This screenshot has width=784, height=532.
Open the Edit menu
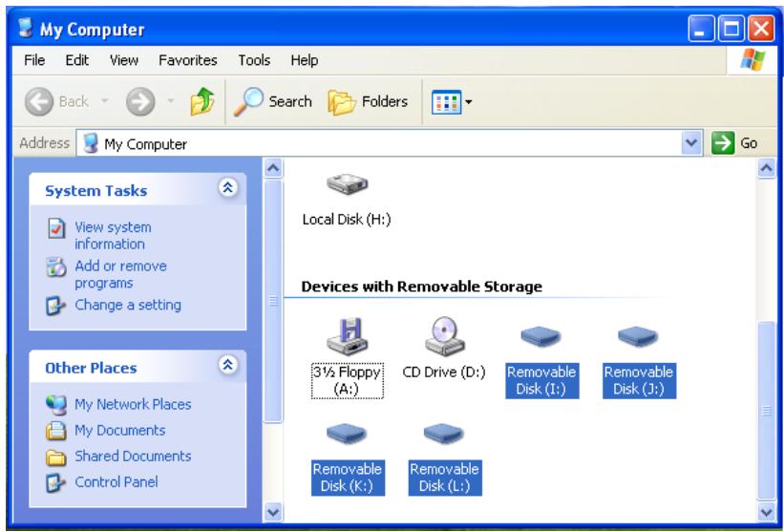tap(77, 60)
